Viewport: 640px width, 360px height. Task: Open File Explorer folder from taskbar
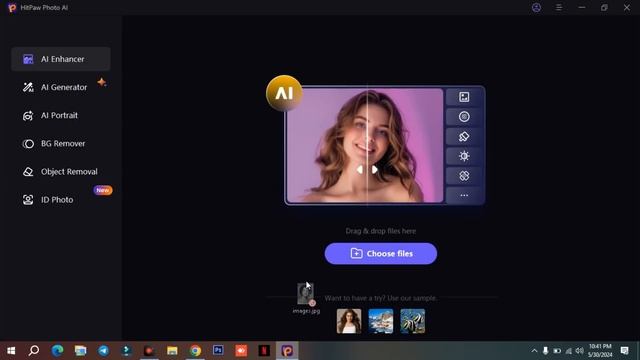[x=172, y=351]
